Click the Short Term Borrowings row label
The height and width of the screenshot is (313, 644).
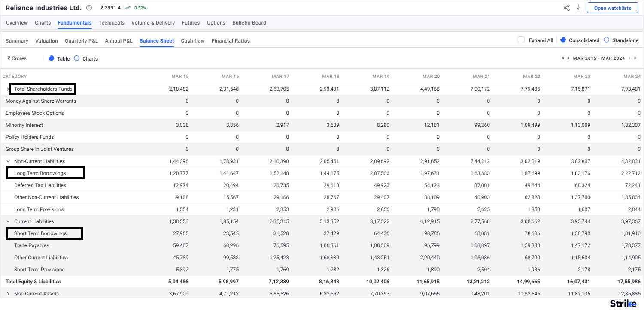click(40, 233)
